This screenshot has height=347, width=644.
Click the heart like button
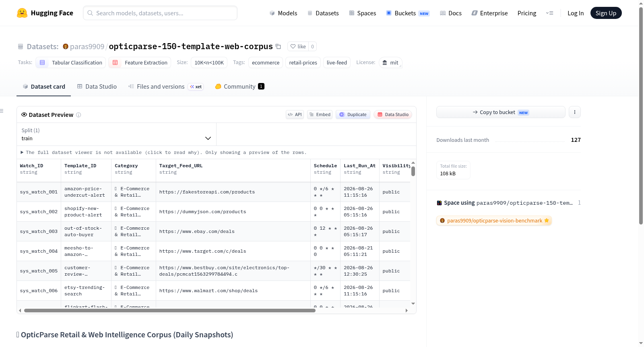point(298,46)
